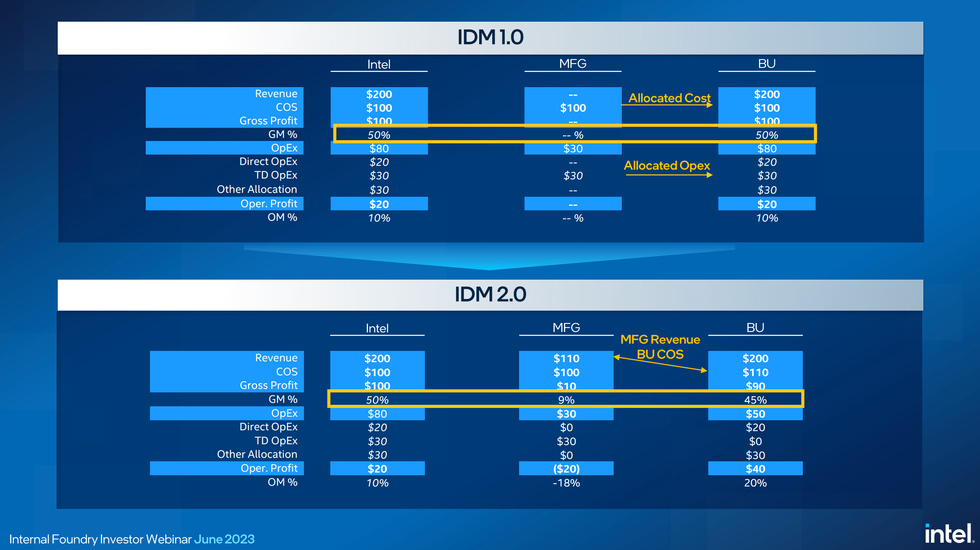Image resolution: width=980 pixels, height=550 pixels.
Task: Open the IDM 1.0 tab section
Action: pos(489,32)
